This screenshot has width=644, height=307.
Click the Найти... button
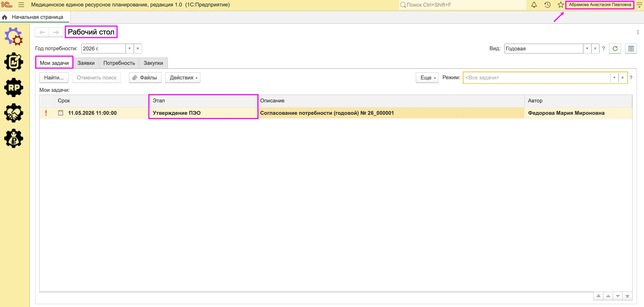(x=54, y=78)
